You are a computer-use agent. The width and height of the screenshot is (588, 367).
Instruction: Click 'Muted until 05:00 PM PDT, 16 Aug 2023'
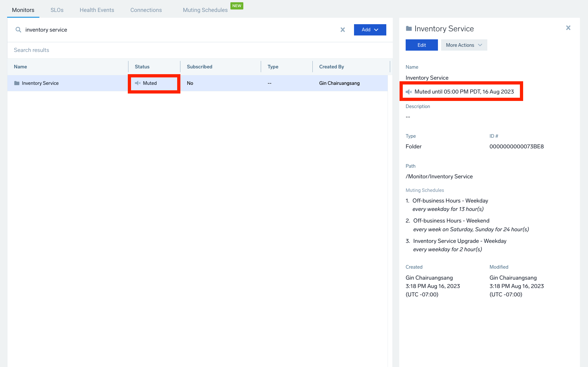(x=464, y=92)
